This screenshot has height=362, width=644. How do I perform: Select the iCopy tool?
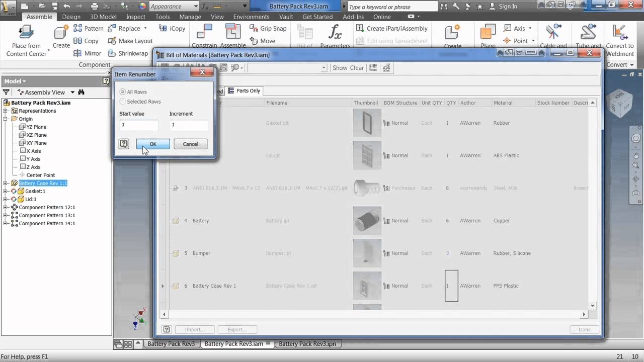coord(173,29)
